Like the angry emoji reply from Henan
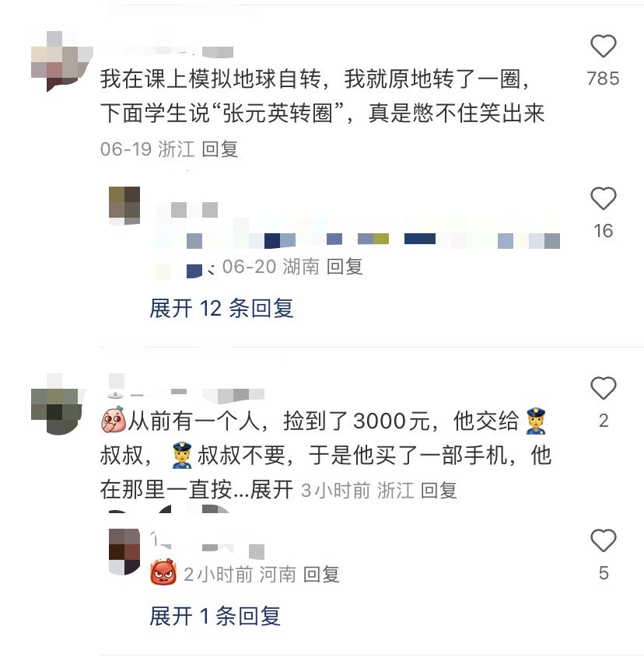The image size is (644, 657). 603,540
